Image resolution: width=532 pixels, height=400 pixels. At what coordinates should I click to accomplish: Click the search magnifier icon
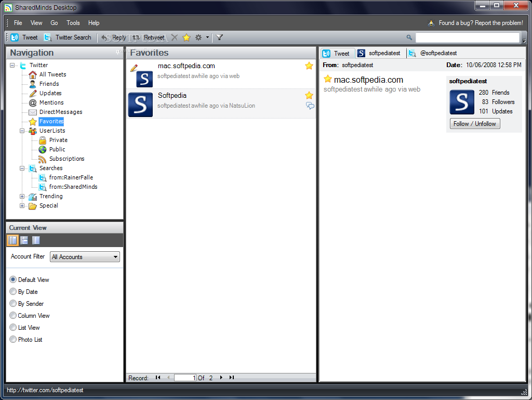[x=409, y=37]
